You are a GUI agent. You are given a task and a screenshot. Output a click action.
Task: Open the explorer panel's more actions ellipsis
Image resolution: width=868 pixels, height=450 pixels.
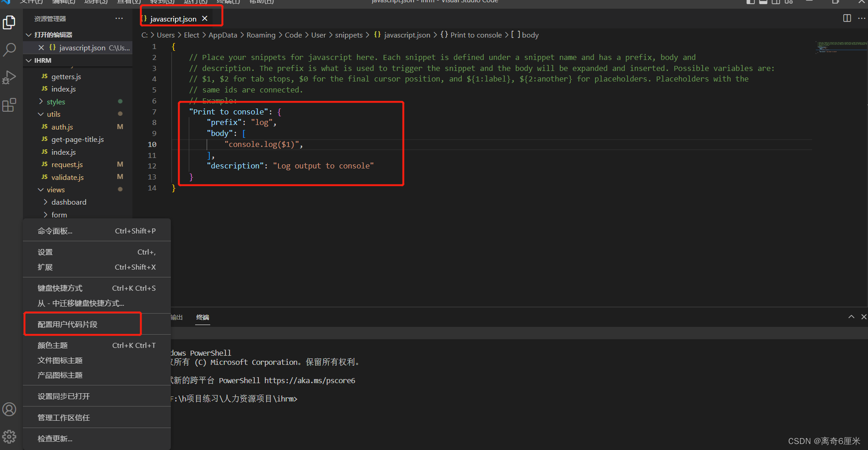point(119,18)
